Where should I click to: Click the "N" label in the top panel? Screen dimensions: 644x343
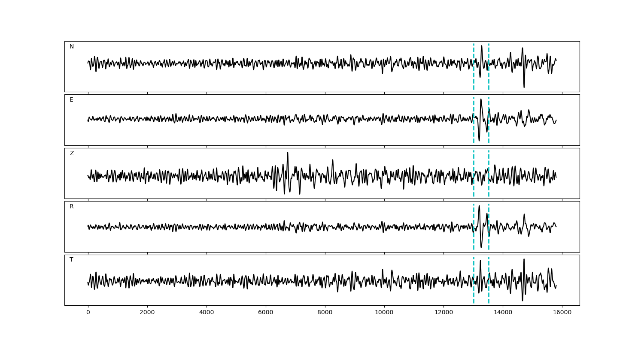[72, 47]
